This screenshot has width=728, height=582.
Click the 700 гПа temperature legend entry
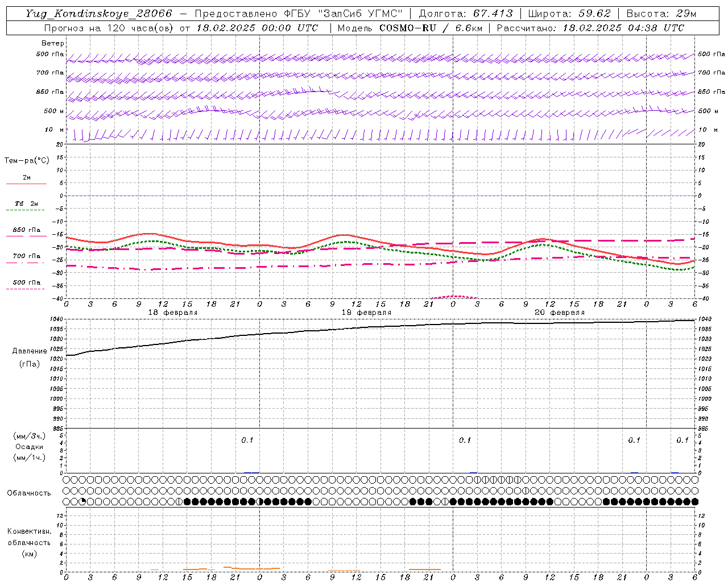click(x=26, y=259)
